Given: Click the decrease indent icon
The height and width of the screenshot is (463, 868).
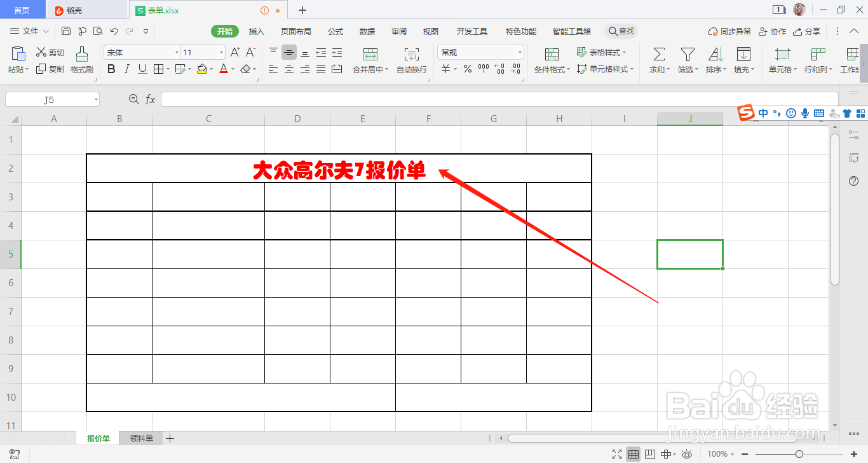Looking at the screenshot, I should 321,52.
